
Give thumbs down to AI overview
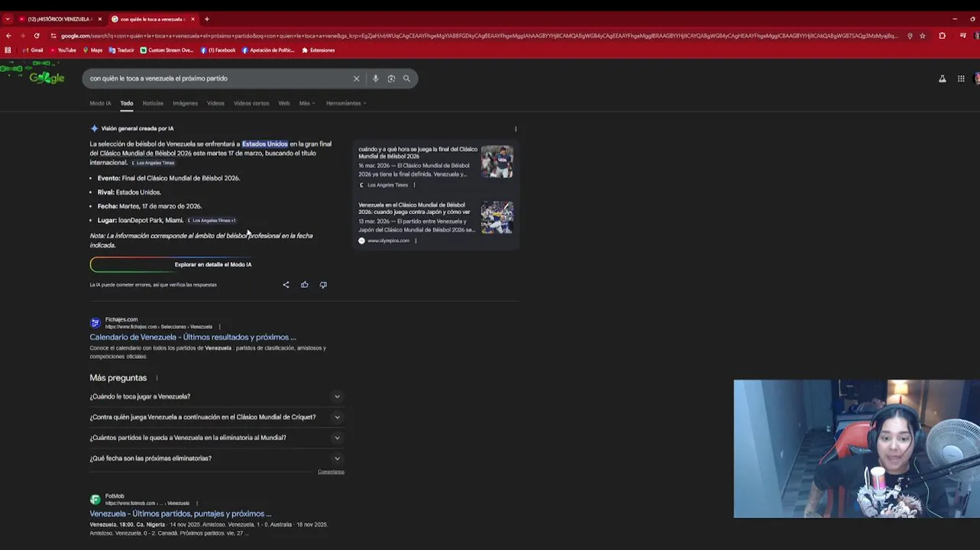323,285
